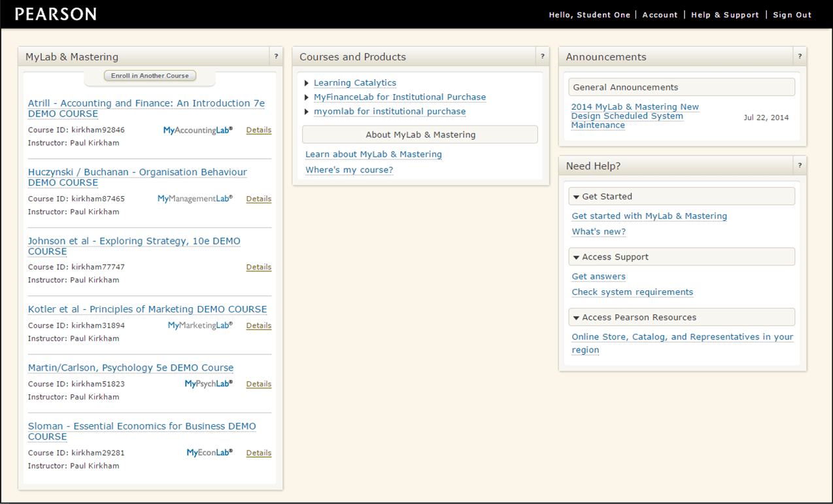Click About MyLab & Mastering header bar
The image size is (833, 504).
click(420, 135)
